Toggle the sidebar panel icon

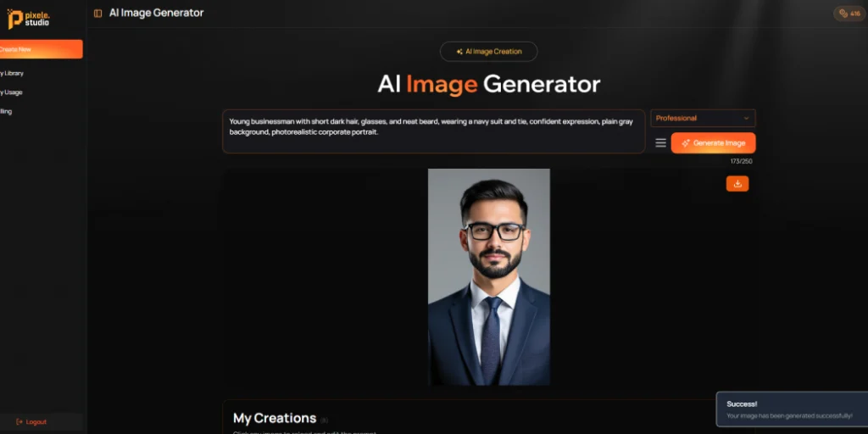(98, 14)
